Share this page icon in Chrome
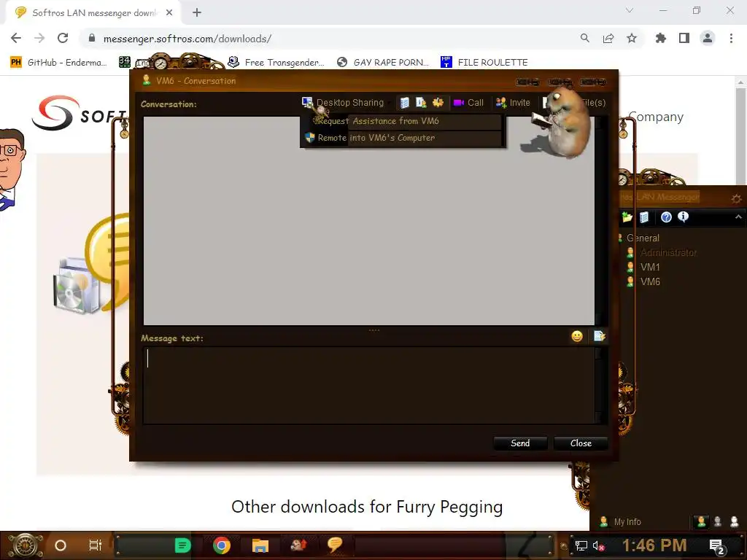Screen dimensions: 747x560 coord(608,39)
